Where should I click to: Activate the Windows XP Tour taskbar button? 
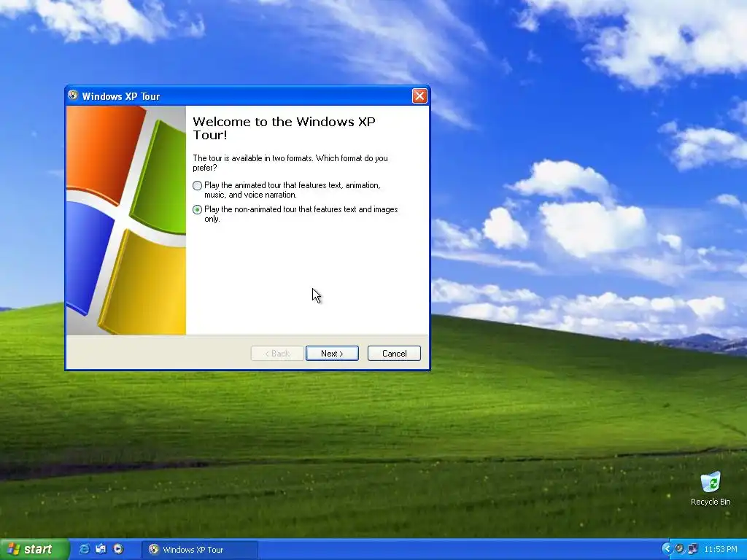coord(200,550)
